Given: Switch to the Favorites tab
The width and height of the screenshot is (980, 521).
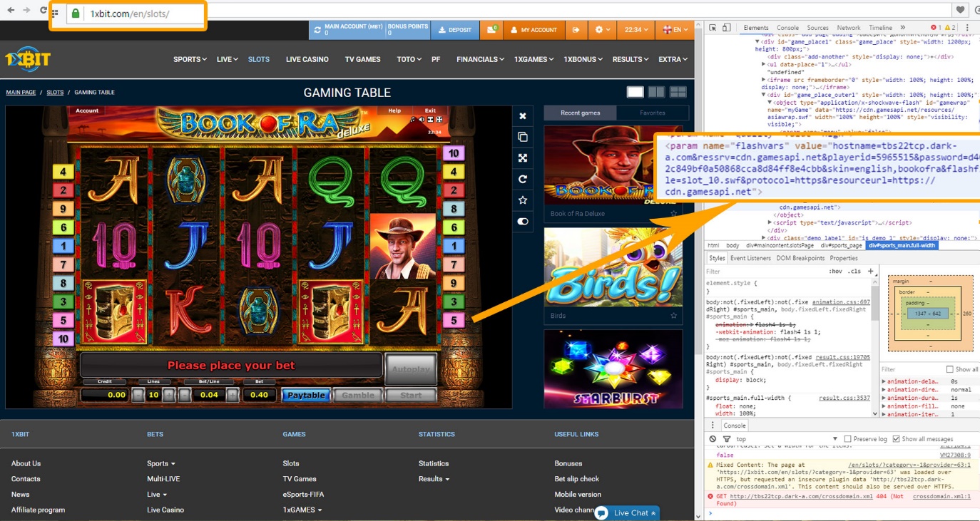Looking at the screenshot, I should [x=653, y=113].
